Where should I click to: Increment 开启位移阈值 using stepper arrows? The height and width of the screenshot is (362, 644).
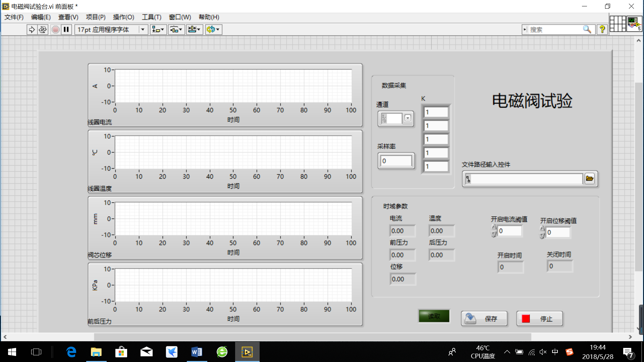tap(542, 229)
